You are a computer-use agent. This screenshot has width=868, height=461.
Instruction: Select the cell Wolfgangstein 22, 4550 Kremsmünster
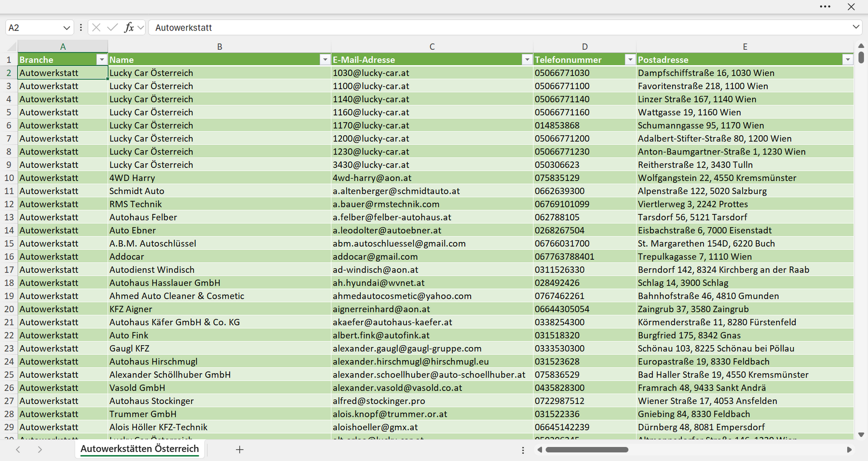(745, 178)
